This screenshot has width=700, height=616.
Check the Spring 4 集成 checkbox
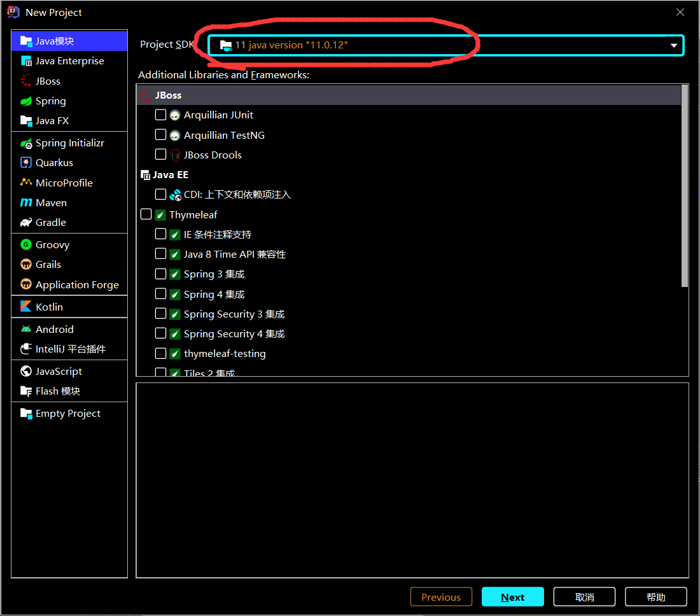160,294
